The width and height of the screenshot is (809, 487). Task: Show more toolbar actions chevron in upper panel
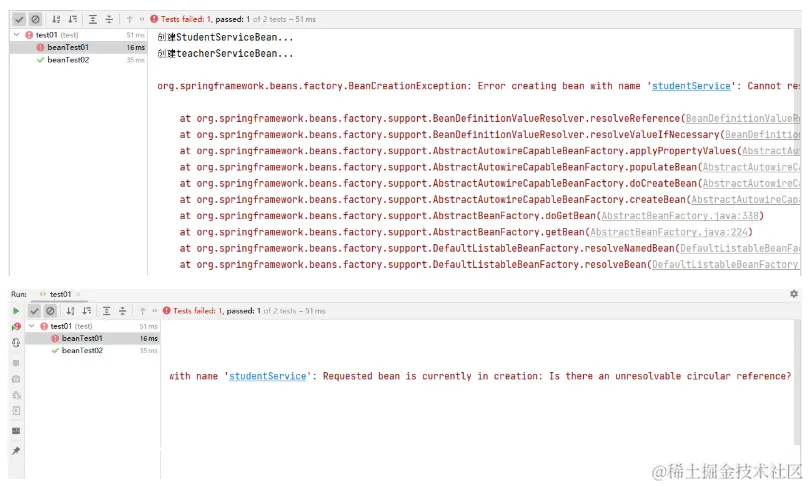tap(141, 19)
